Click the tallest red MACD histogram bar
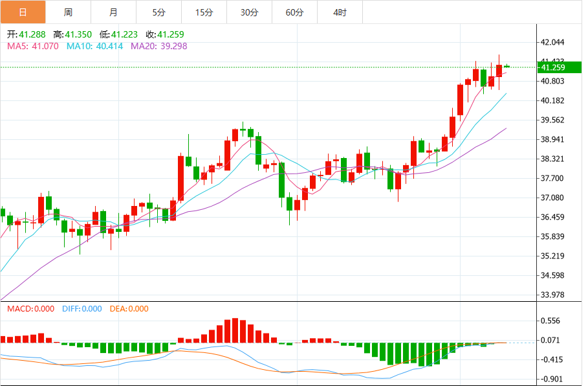Image resolution: width=588 pixels, height=386 pixels. (235, 330)
